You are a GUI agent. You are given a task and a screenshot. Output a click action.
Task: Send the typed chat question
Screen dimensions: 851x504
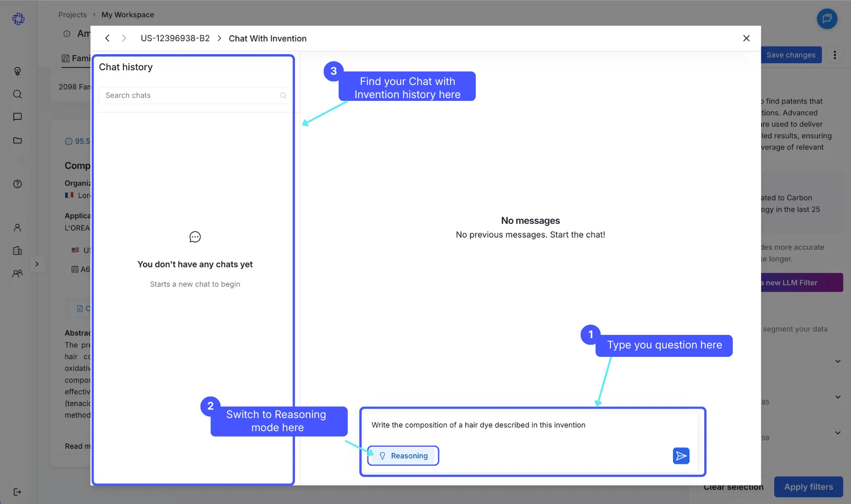coord(681,455)
